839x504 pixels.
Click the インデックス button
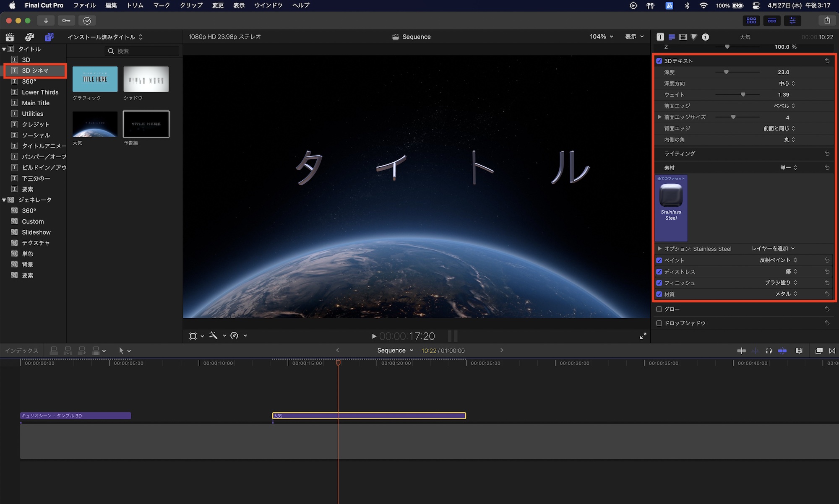(21, 351)
